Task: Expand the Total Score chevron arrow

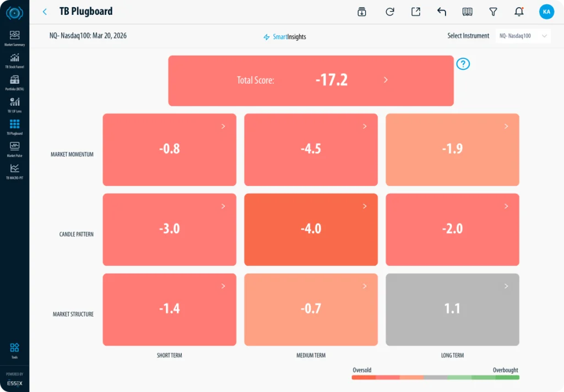Action: (386, 80)
